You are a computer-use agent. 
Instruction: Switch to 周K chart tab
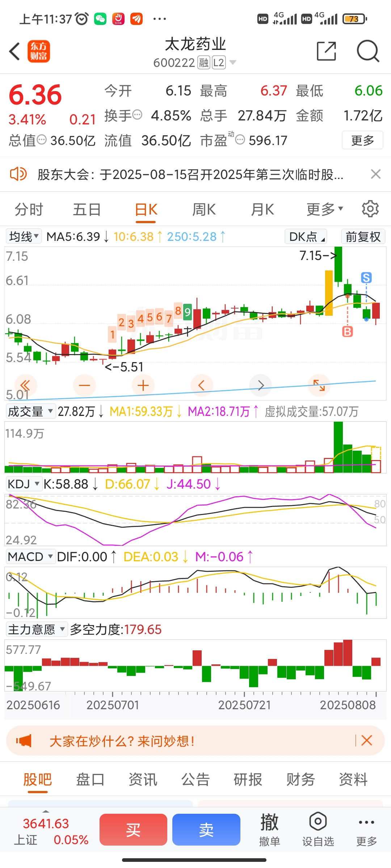[x=204, y=209]
